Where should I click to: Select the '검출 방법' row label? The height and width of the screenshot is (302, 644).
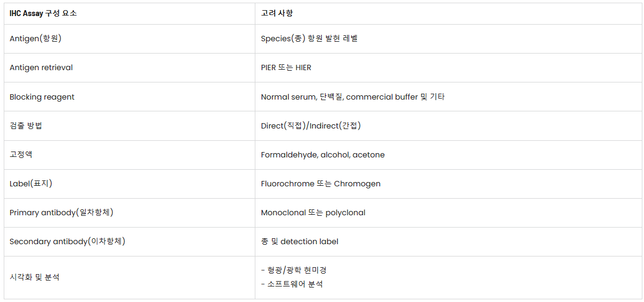click(26, 126)
